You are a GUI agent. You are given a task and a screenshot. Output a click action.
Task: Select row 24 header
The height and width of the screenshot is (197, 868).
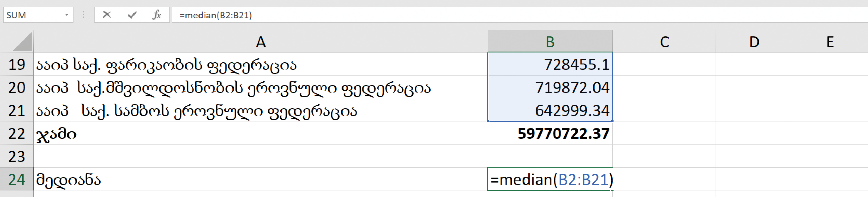point(17,179)
